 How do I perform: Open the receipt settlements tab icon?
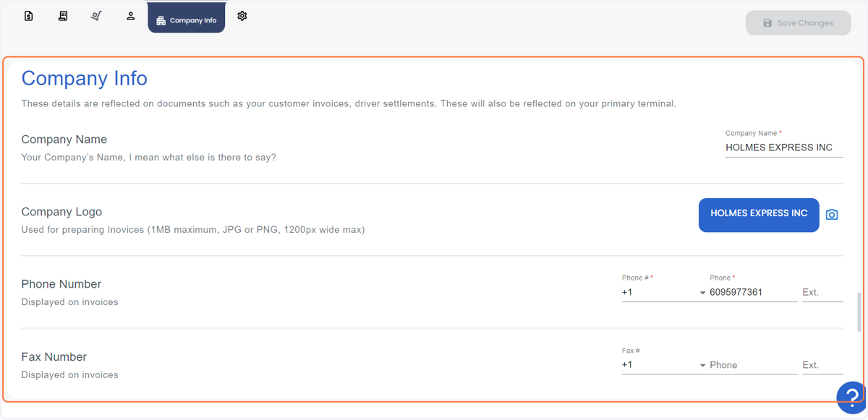63,16
